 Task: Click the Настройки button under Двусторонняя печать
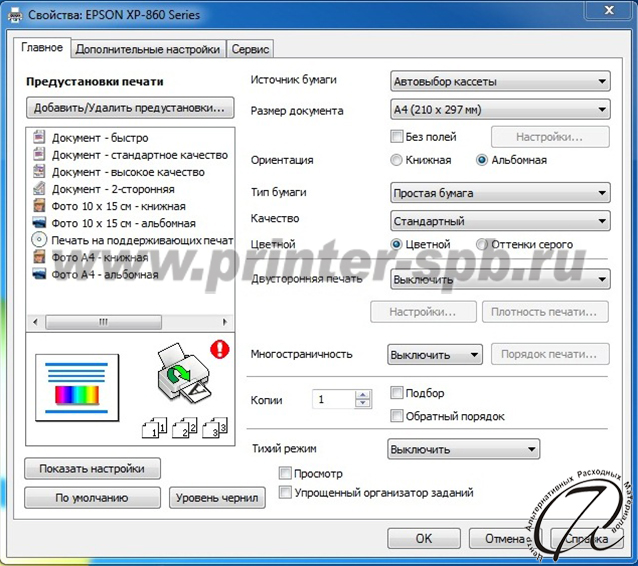tap(423, 312)
